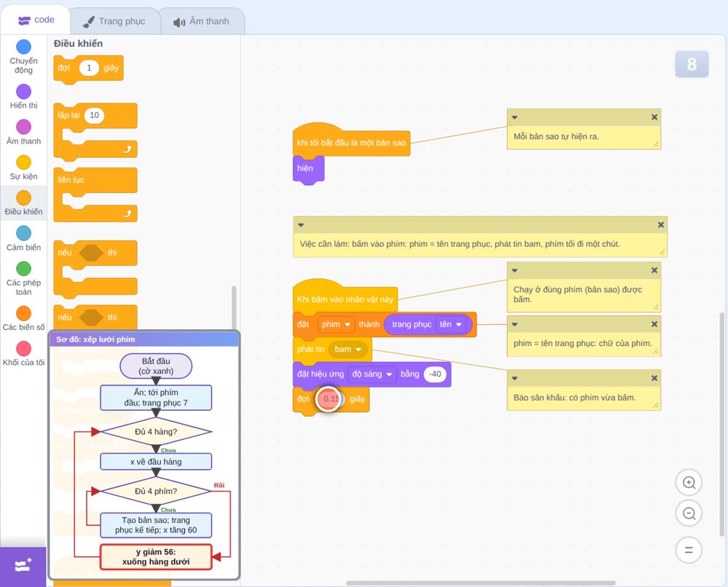
Task: Edit the -40 brightness value field
Action: point(435,374)
